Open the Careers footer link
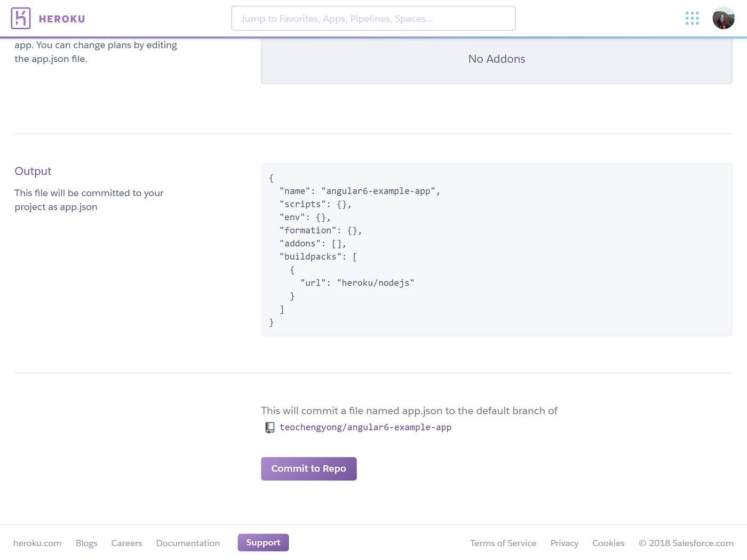Image resolution: width=747 pixels, height=560 pixels. [126, 543]
